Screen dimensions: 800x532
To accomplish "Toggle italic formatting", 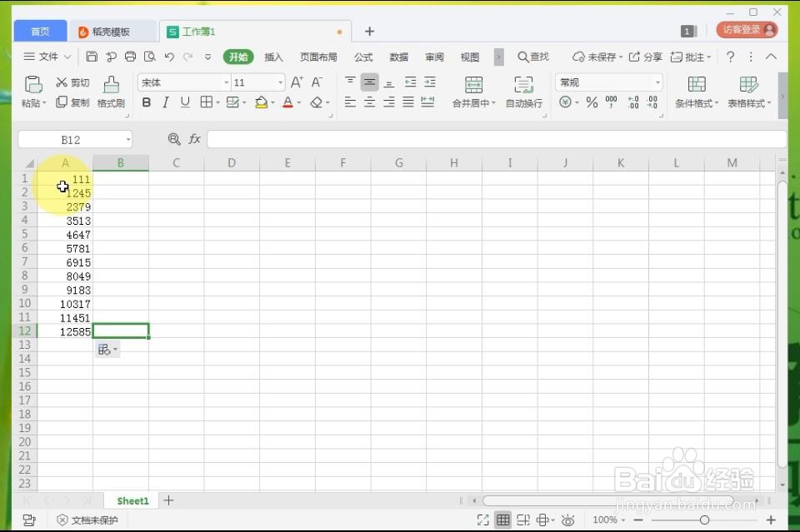I will 165,102.
